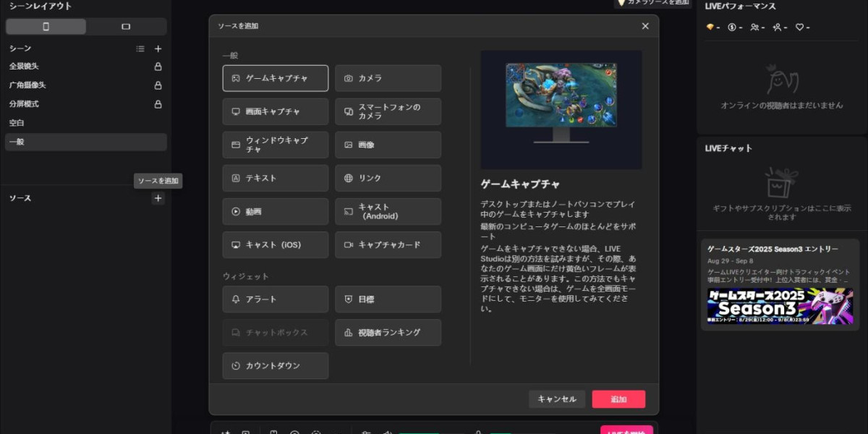The width and height of the screenshot is (868, 434).
Task: Select the 動画 video source
Action: click(x=275, y=211)
